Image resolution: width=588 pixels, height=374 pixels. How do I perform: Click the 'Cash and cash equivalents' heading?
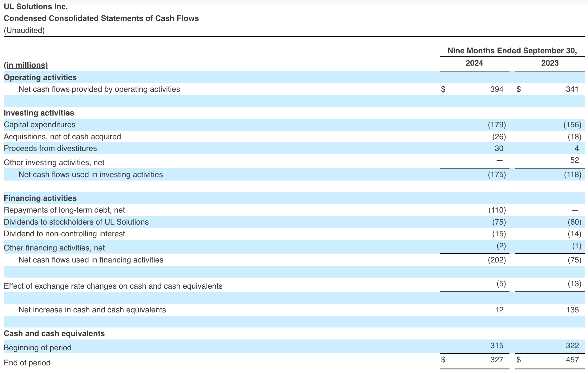tap(54, 334)
